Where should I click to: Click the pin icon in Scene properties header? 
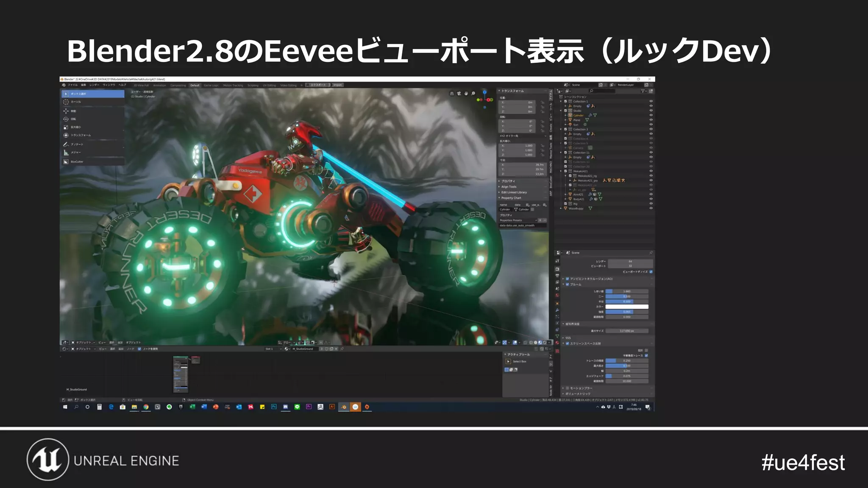651,253
